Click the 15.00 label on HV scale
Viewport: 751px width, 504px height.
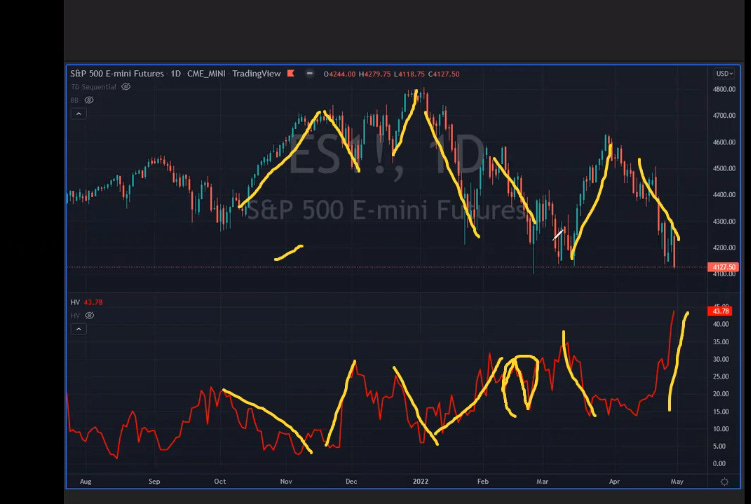pos(721,412)
